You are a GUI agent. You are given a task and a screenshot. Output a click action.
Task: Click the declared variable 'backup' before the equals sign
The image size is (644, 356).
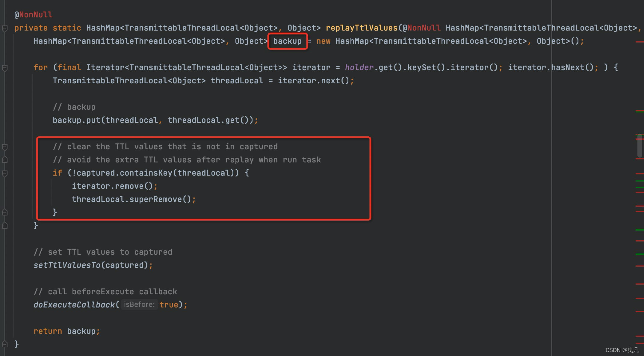coord(287,41)
